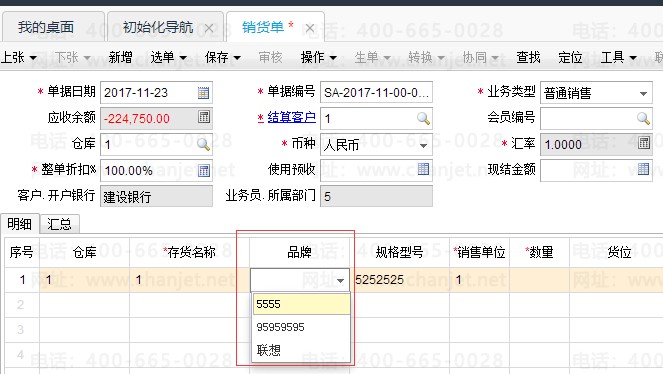Image resolution: width=663 pixels, height=374 pixels.
Task: Click grid icon in 使用预收 field
Action: (423, 169)
